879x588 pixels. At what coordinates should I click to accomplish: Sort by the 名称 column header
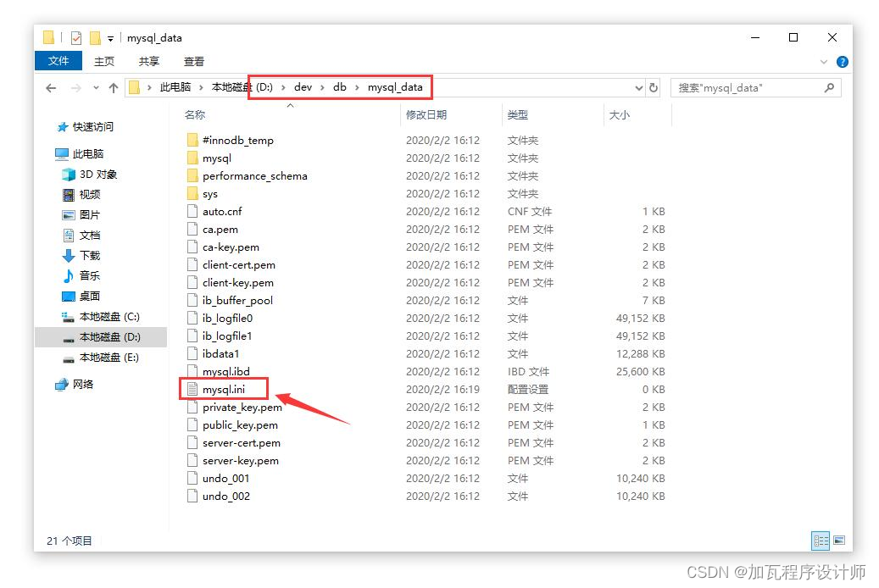coord(194,115)
